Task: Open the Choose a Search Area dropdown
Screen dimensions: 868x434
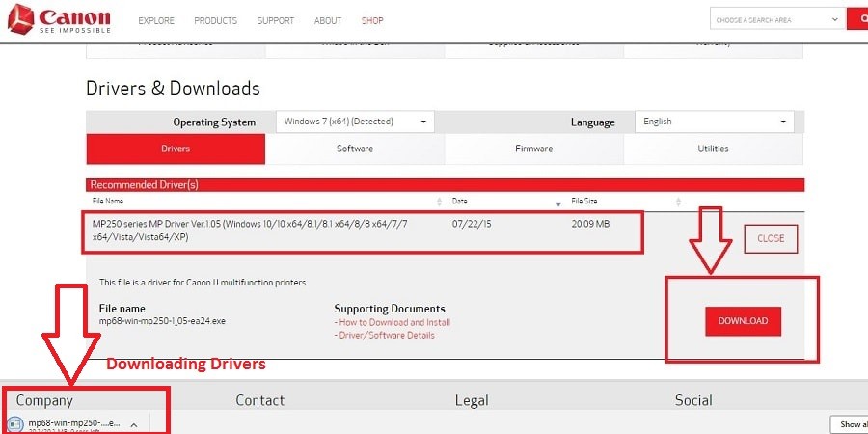Action: point(777,19)
